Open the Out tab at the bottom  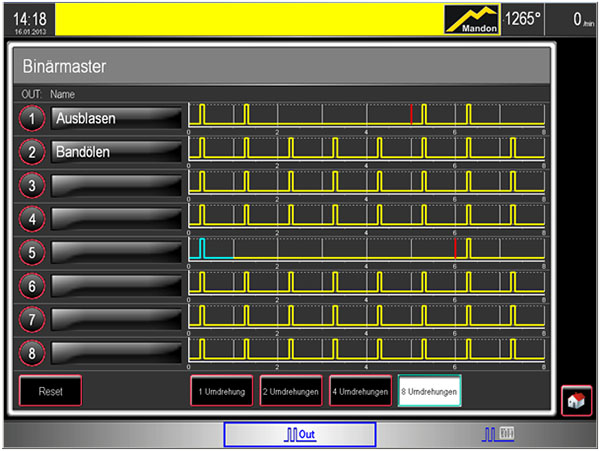tap(300, 434)
